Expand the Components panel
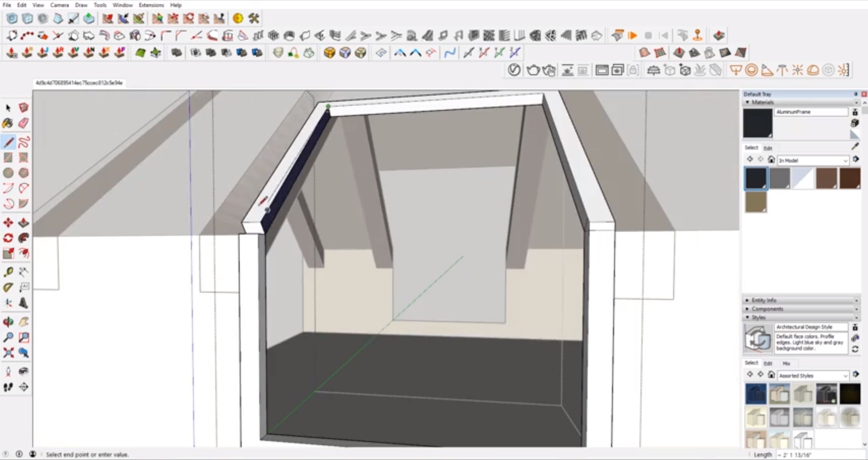The image size is (868, 460). (747, 309)
